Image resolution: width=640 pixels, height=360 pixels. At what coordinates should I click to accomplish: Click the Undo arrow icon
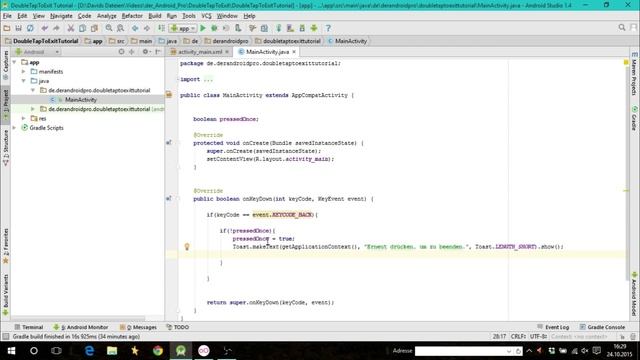click(44, 28)
